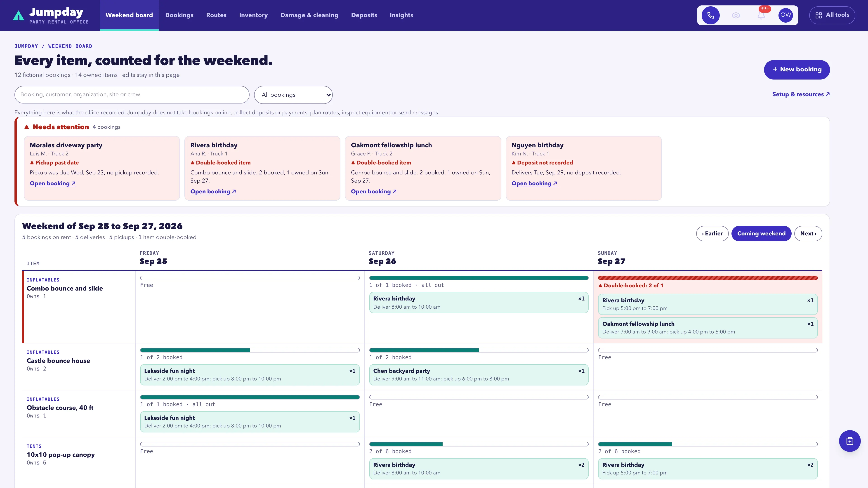
Task: Open Lakeside fun night obstacle course card
Action: tap(250, 422)
